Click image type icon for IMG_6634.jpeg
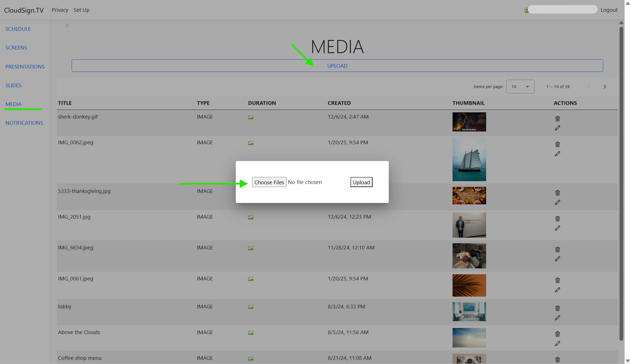 click(251, 248)
